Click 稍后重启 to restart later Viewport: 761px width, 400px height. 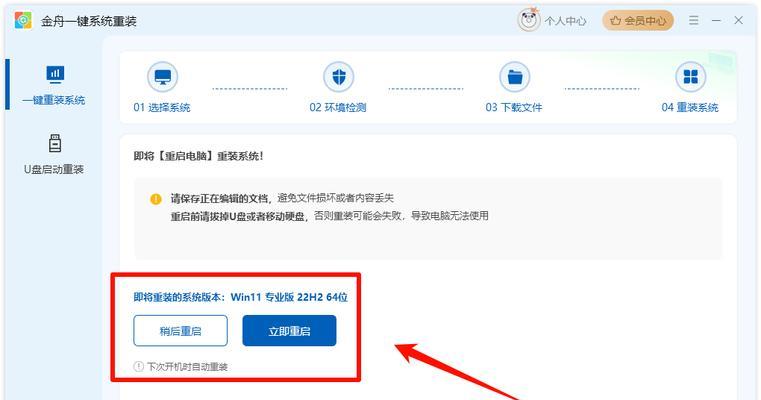point(181,331)
